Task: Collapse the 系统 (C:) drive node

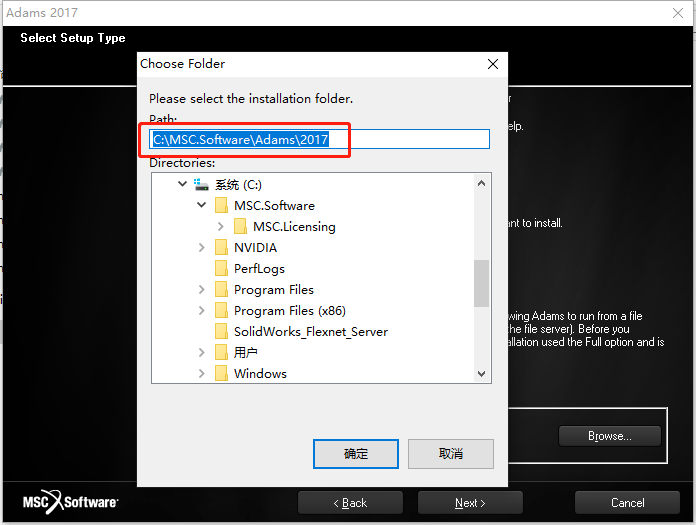Action: (182, 184)
